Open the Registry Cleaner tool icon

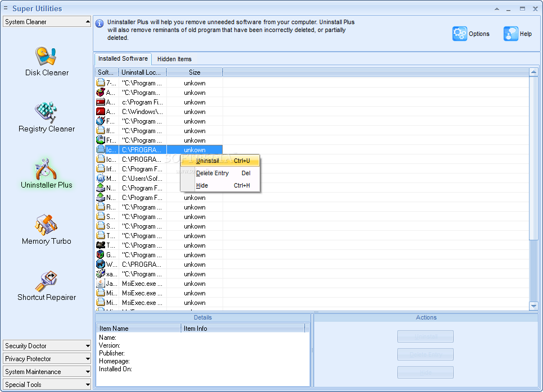tap(46, 112)
